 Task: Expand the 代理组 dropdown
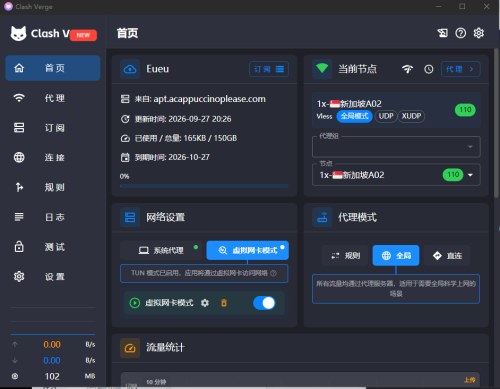(396, 147)
